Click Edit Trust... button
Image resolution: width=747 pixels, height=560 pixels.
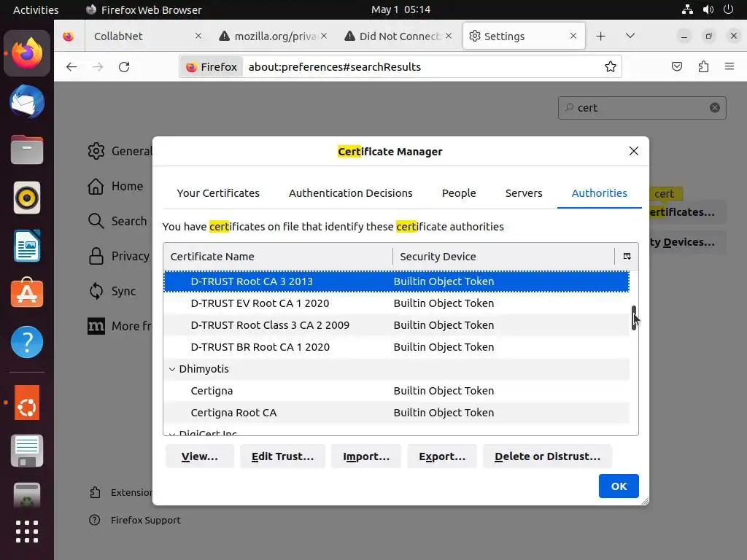tap(282, 456)
